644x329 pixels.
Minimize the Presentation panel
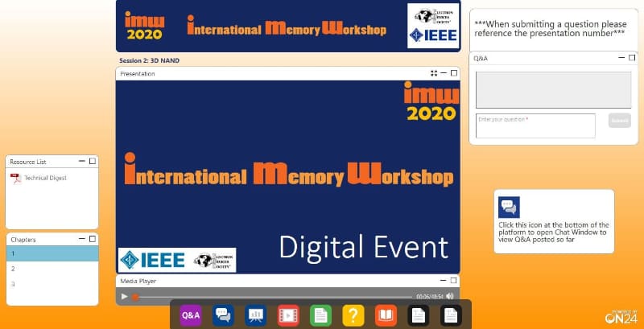pos(444,73)
